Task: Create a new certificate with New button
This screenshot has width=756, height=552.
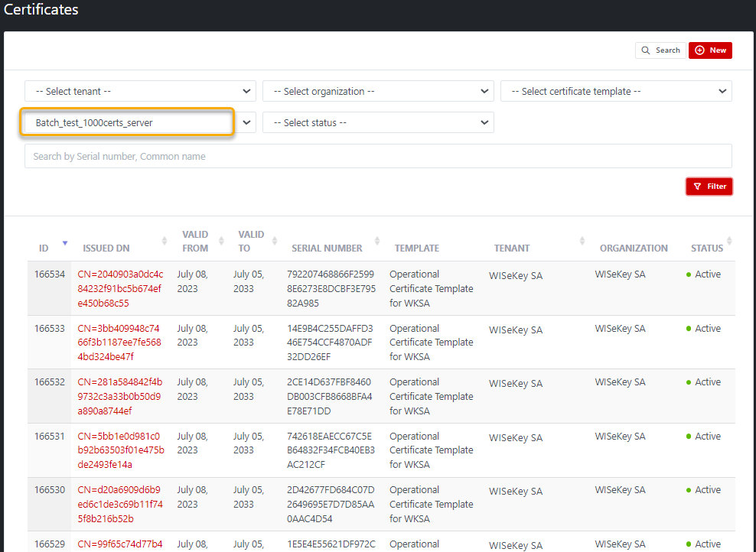Action: coord(710,50)
